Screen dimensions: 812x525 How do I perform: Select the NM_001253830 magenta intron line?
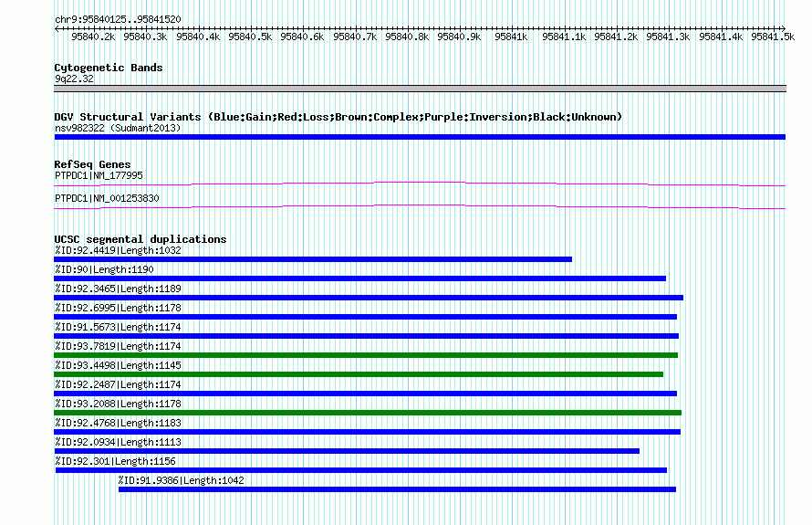[420, 206]
